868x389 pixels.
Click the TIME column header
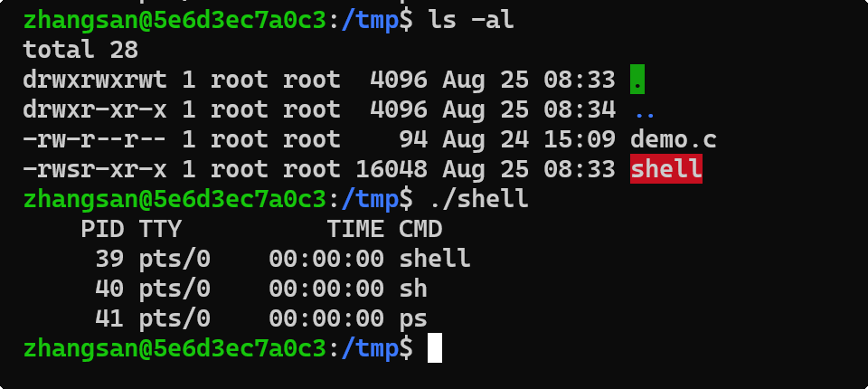point(355,229)
